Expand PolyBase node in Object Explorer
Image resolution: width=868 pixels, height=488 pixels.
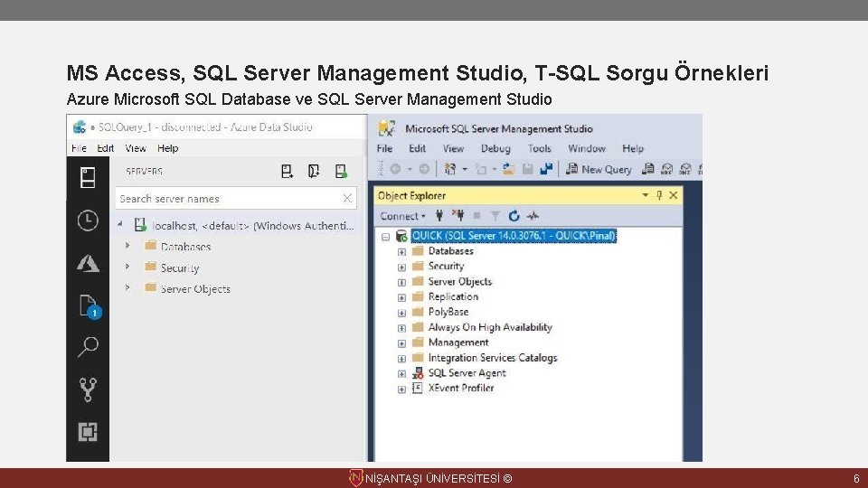[x=401, y=314]
